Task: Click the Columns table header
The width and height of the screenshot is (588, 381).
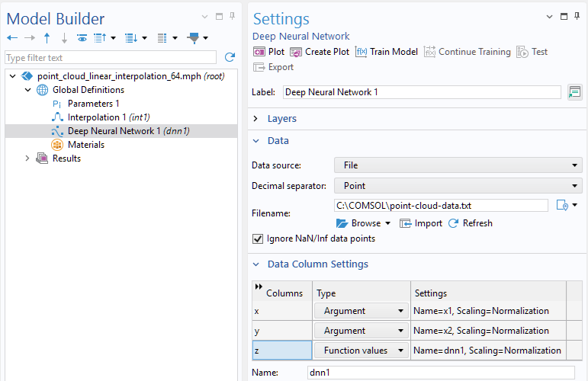Action: coord(284,293)
